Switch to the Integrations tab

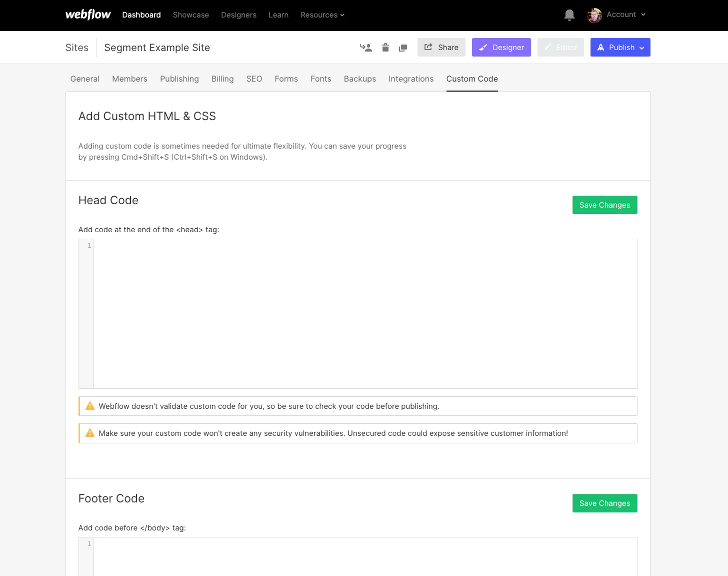(410, 79)
